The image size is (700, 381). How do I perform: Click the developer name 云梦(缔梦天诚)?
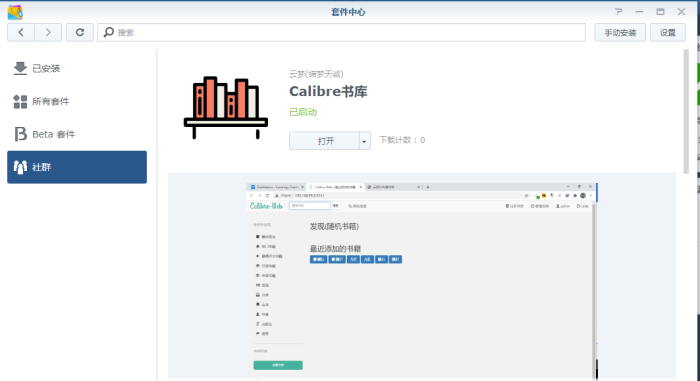click(316, 74)
